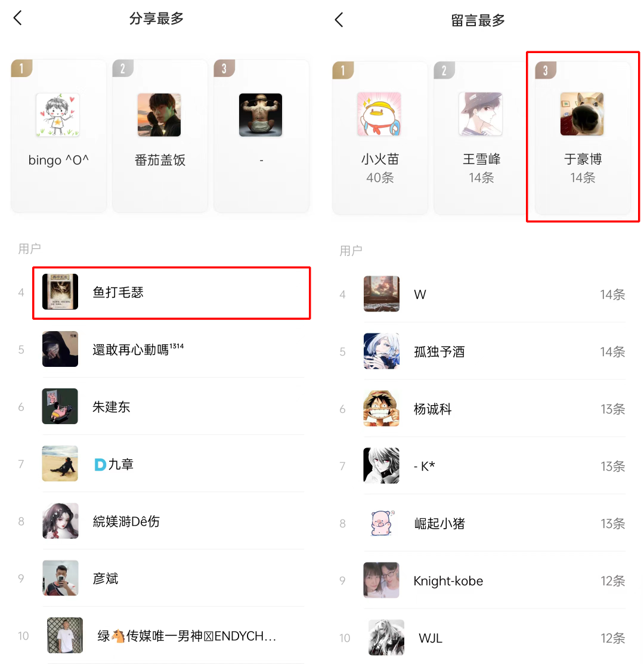Viewport: 644px width, 664px height.
Task: Tap 杨诚科 Luffy avatar
Action: (x=381, y=408)
